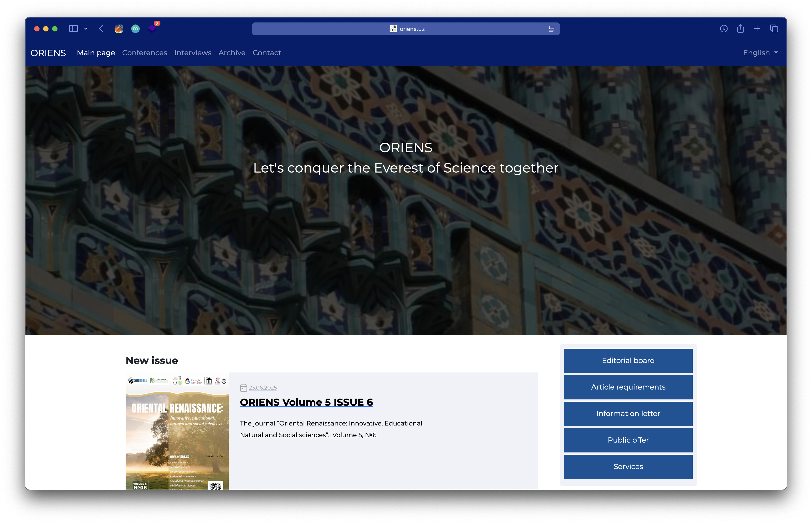This screenshot has width=812, height=523.
Task: Open ORIENS Volume 5 ISSUE 6 link
Action: [306, 402]
